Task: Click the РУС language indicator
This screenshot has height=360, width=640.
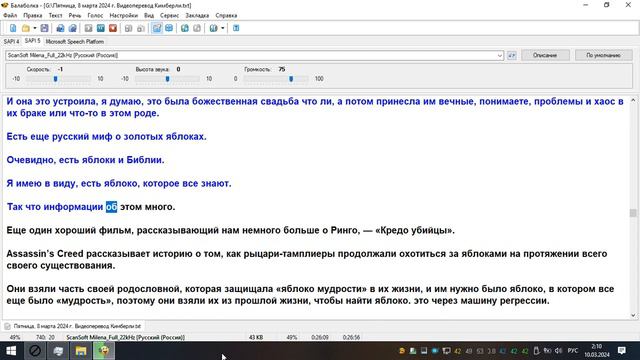Action: [573, 351]
